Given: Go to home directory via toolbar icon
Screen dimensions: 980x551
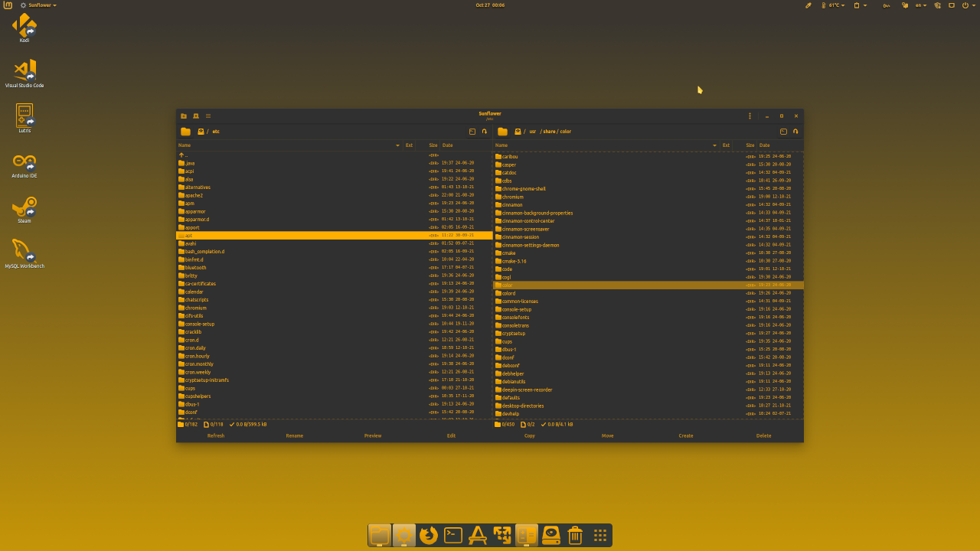Looking at the screenshot, I should (196, 116).
